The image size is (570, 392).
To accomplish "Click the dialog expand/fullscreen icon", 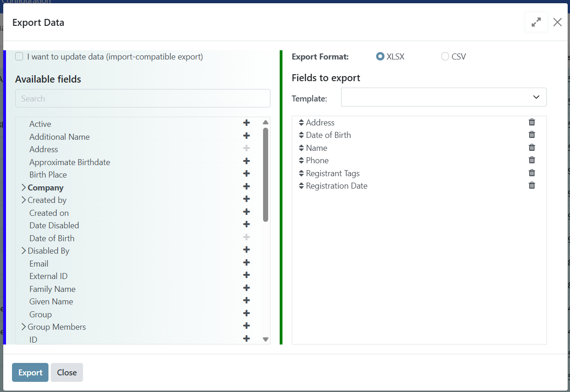I will 536,22.
